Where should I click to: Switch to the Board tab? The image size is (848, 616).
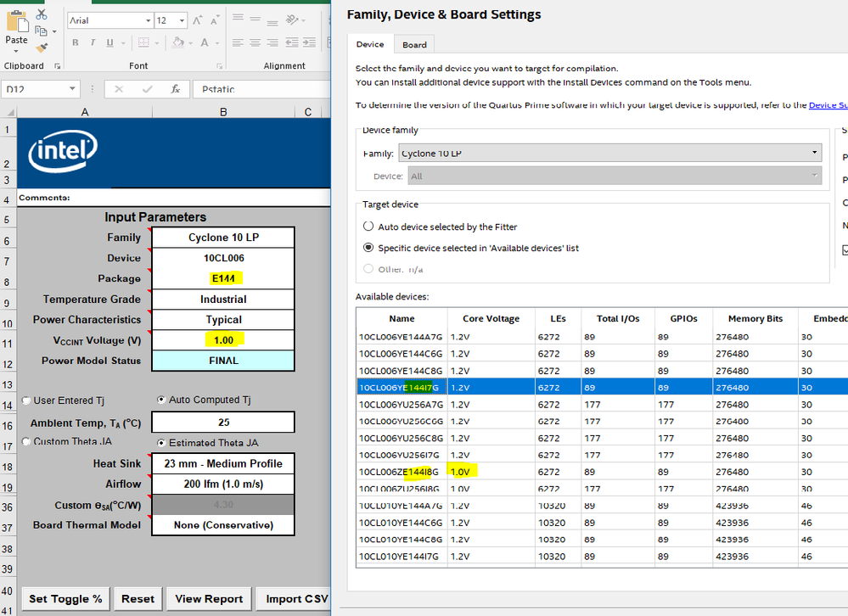[414, 45]
